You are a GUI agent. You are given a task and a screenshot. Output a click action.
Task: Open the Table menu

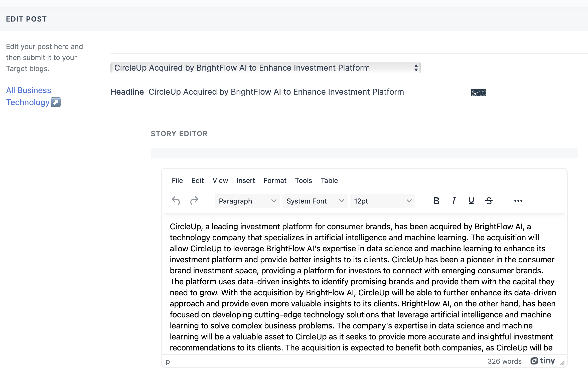click(329, 180)
